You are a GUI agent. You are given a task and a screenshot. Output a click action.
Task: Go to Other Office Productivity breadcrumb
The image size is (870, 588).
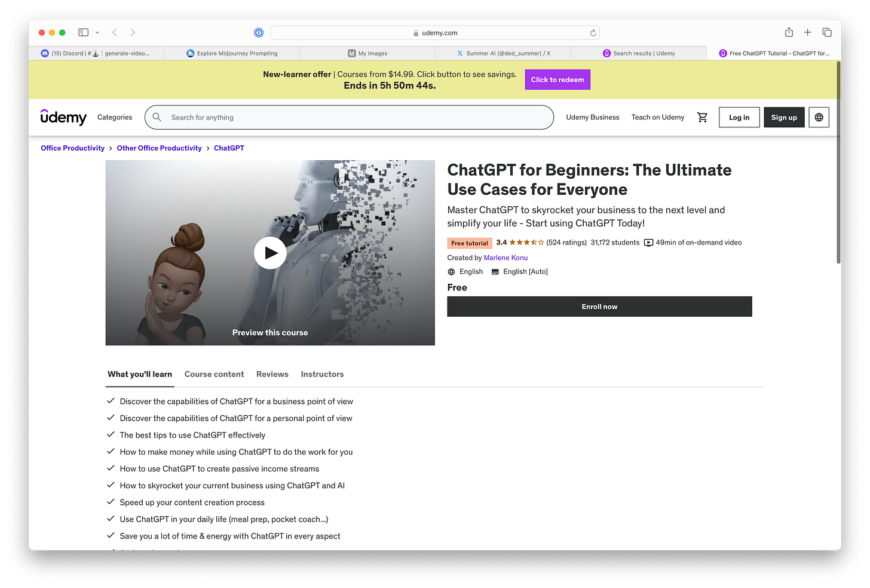pyautogui.click(x=159, y=148)
